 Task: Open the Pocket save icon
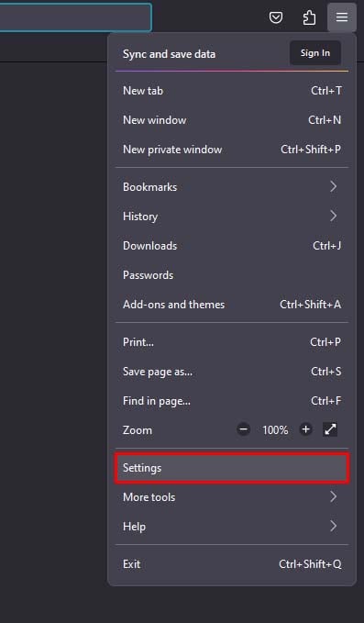coord(276,17)
